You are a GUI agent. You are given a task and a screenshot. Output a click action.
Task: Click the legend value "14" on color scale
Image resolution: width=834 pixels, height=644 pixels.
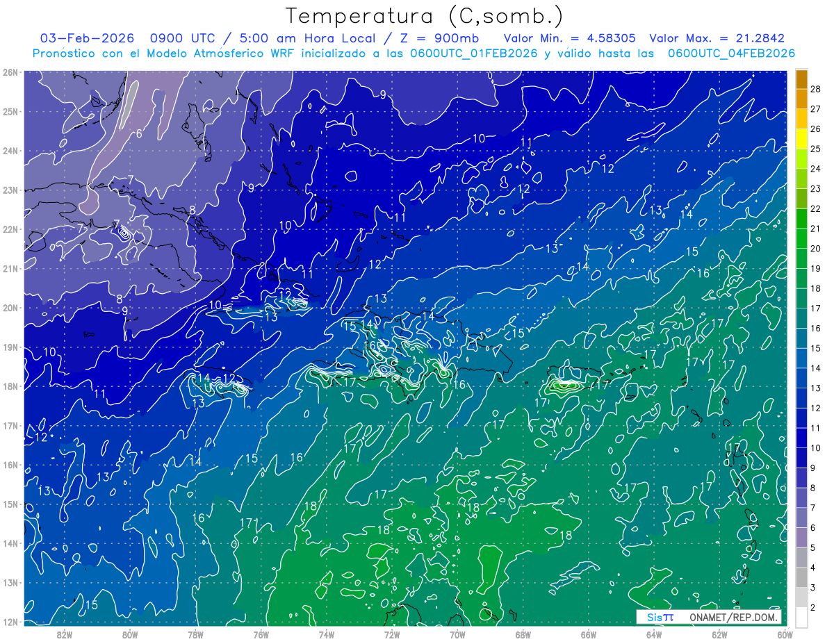click(816, 368)
